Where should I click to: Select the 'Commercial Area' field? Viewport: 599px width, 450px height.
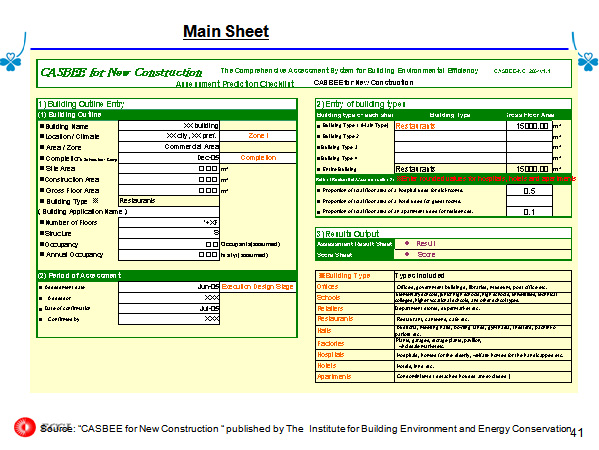click(x=169, y=147)
